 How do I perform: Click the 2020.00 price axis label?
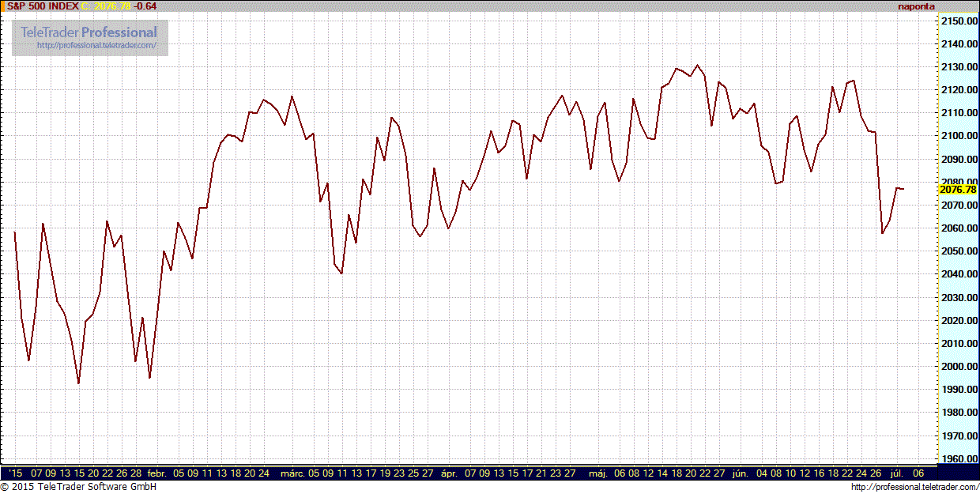pyautogui.click(x=959, y=321)
